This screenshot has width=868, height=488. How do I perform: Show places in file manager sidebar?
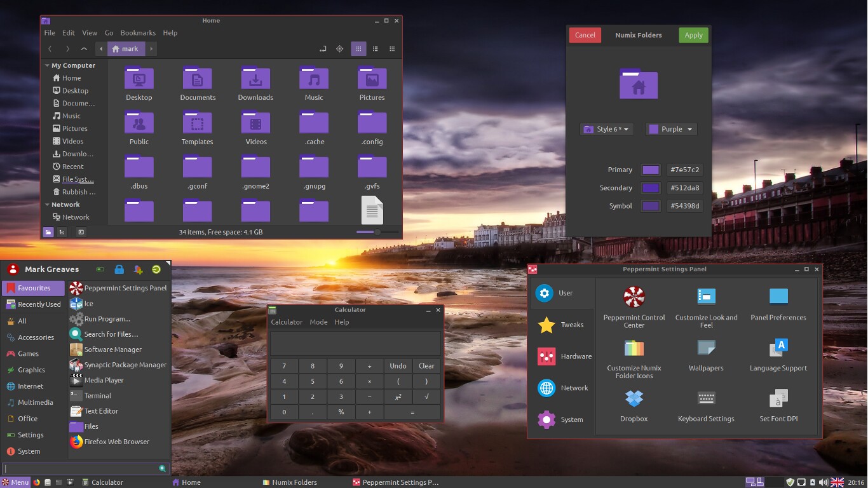(48, 232)
